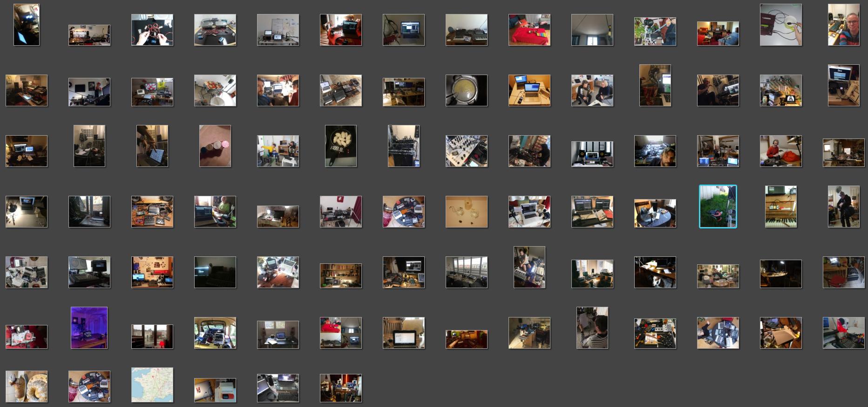The height and width of the screenshot is (407, 868).
Task: Open the very dark room with glowing screen
Action: point(215,272)
